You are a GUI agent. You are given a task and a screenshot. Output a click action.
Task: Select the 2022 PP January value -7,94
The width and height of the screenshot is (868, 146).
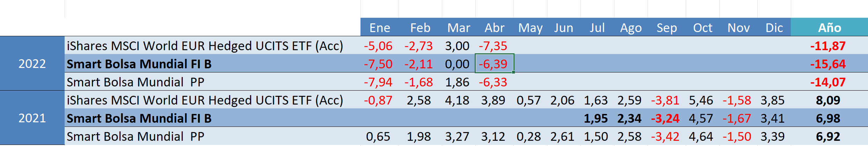pyautogui.click(x=378, y=82)
